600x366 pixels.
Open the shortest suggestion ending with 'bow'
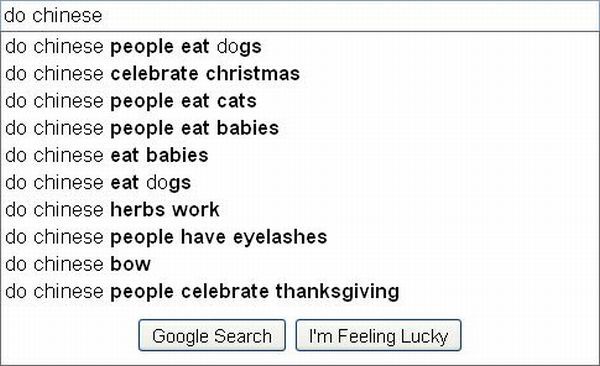coord(300,264)
